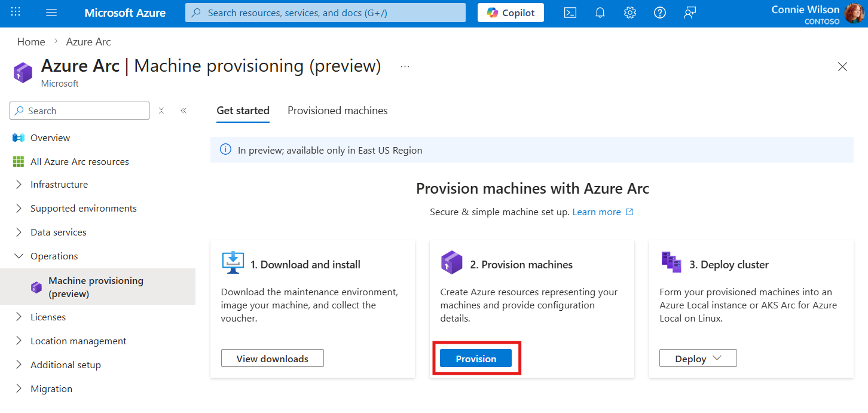Image resolution: width=868 pixels, height=413 pixels.
Task: Click the '3. Deploy cluster' heading
Action: 729,265
